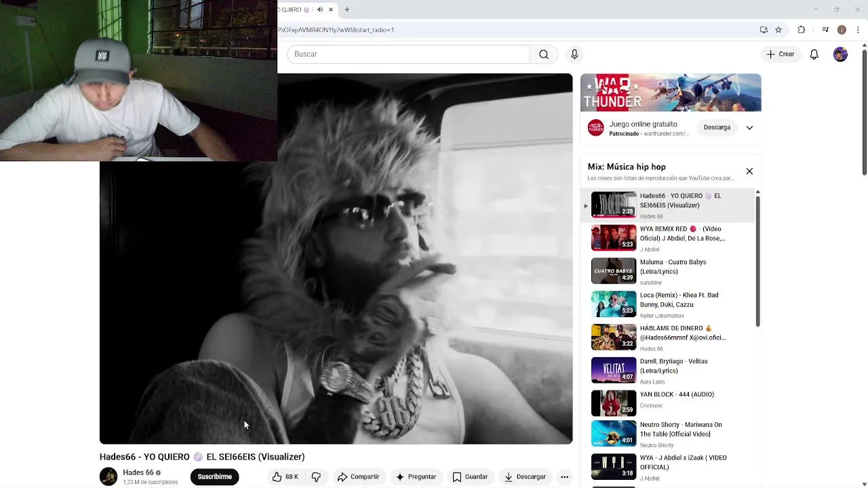The image size is (868, 488).
Task: Click the War Thunder sponsor logo icon
Action: coord(595,127)
